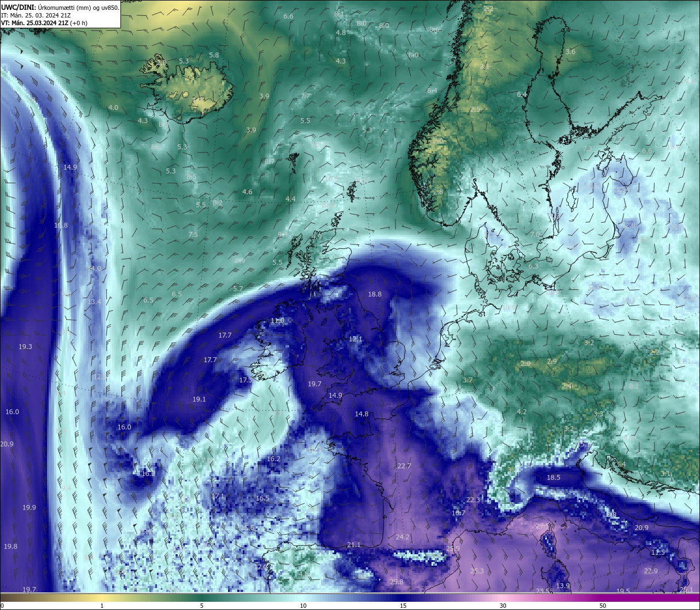Click the 4.8 value label on the map
700x610 pixels.
(x=341, y=32)
